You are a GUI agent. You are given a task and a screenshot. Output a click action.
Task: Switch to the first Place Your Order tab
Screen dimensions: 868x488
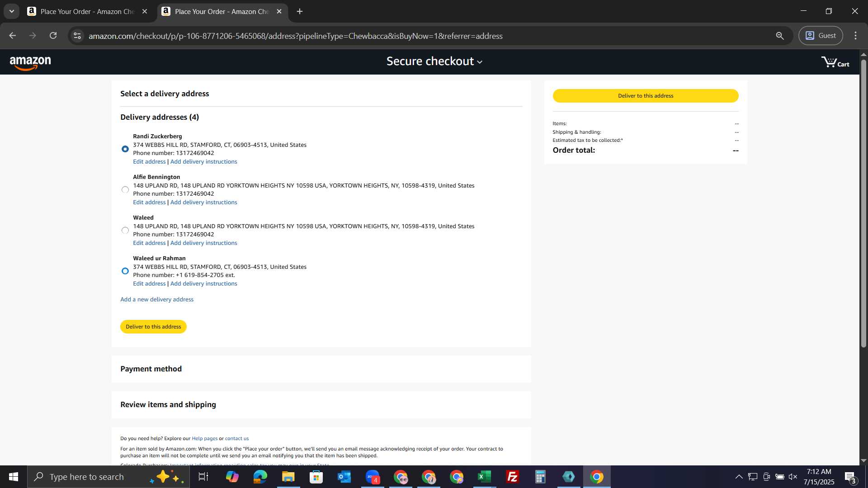click(87, 12)
